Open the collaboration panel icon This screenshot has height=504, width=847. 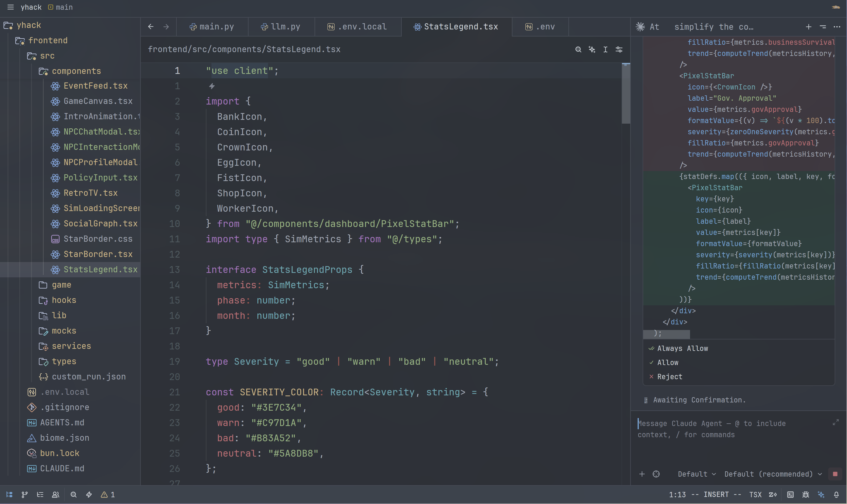(x=56, y=495)
